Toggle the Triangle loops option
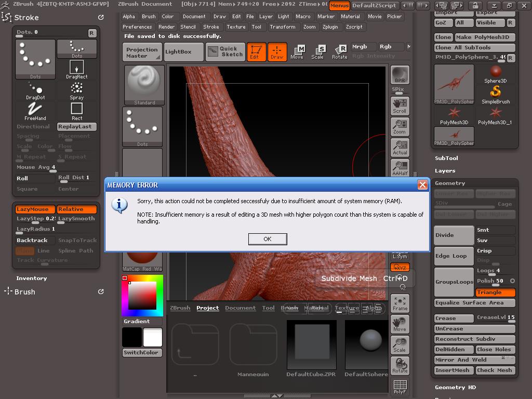 tap(495, 292)
